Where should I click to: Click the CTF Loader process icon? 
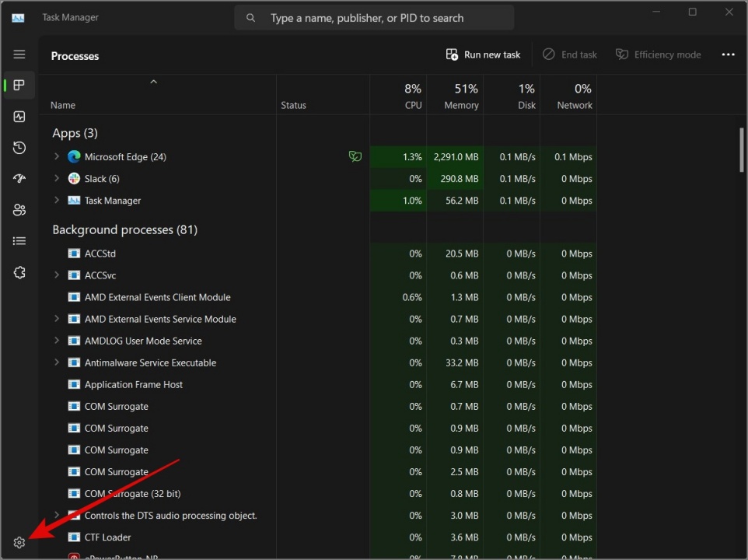[74, 537]
